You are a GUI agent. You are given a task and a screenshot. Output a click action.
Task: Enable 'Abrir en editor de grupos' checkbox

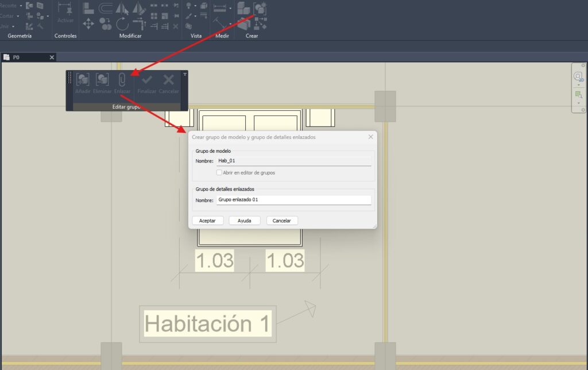[x=219, y=172]
